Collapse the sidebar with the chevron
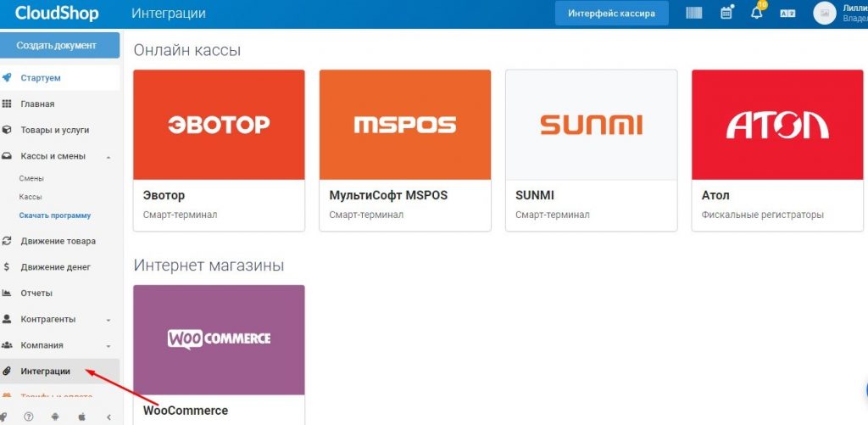The image size is (868, 425). point(108,417)
